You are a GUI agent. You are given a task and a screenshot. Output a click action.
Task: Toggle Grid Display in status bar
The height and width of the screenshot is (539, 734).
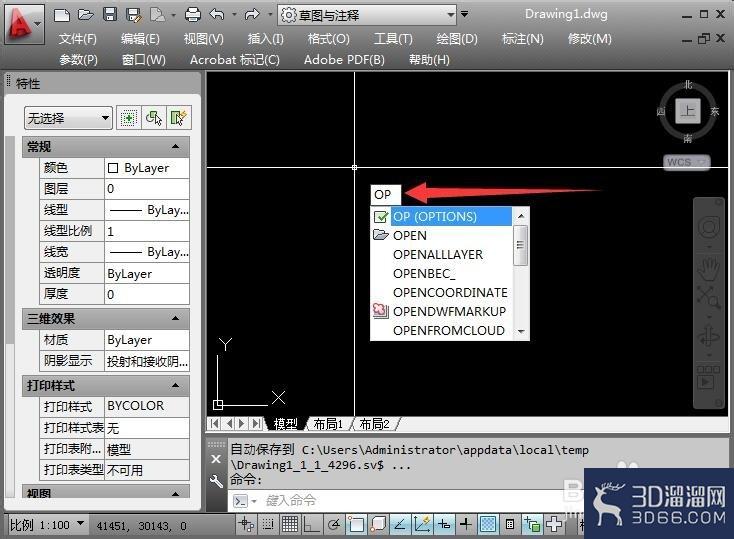pos(290,524)
